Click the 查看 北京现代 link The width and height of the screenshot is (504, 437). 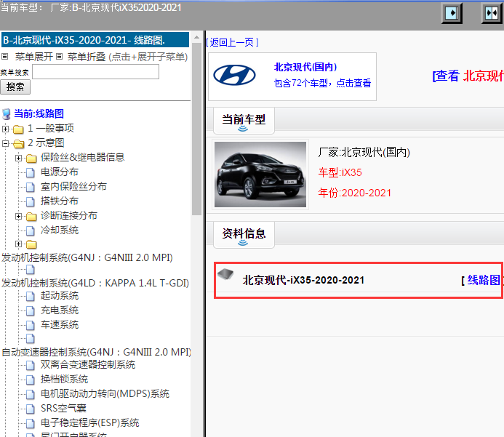tap(468, 76)
